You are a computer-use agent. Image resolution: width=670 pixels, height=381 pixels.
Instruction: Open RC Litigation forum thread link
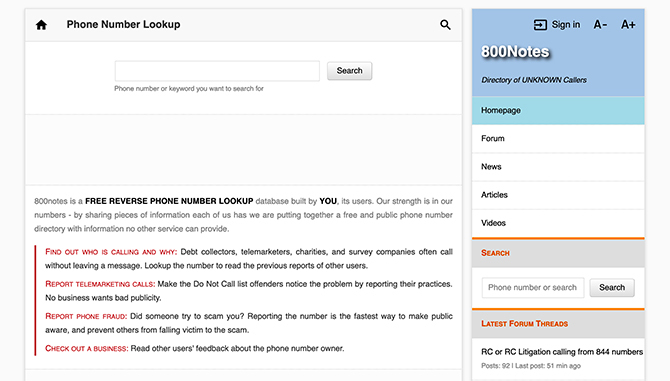point(562,352)
